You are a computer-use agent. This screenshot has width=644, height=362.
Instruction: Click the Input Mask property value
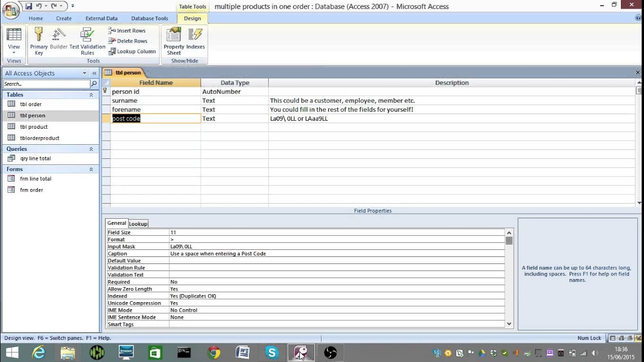337,247
